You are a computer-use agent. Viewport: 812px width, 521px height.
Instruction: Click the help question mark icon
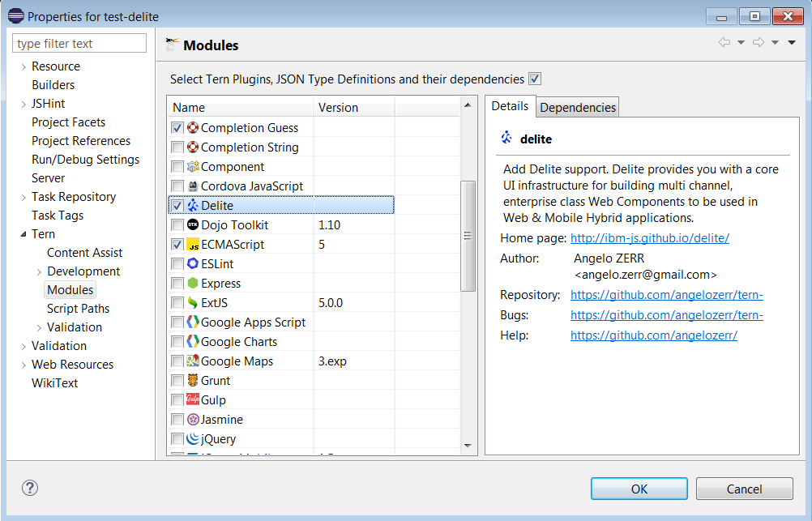coord(30,488)
